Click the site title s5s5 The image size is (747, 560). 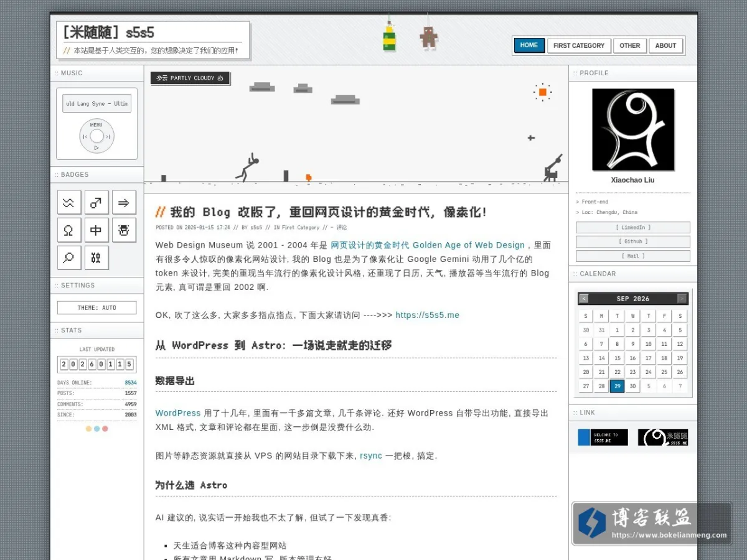tap(108, 33)
